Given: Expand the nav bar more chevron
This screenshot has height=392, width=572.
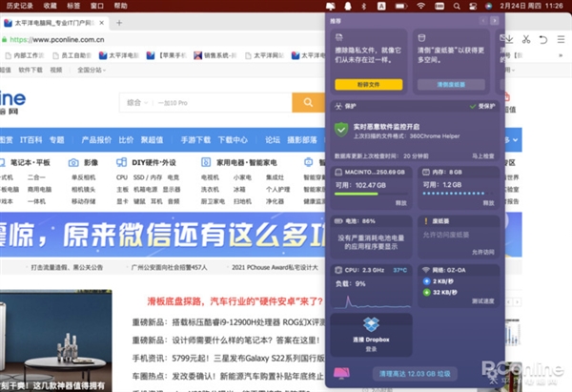Looking at the screenshot, I should click(515, 140).
